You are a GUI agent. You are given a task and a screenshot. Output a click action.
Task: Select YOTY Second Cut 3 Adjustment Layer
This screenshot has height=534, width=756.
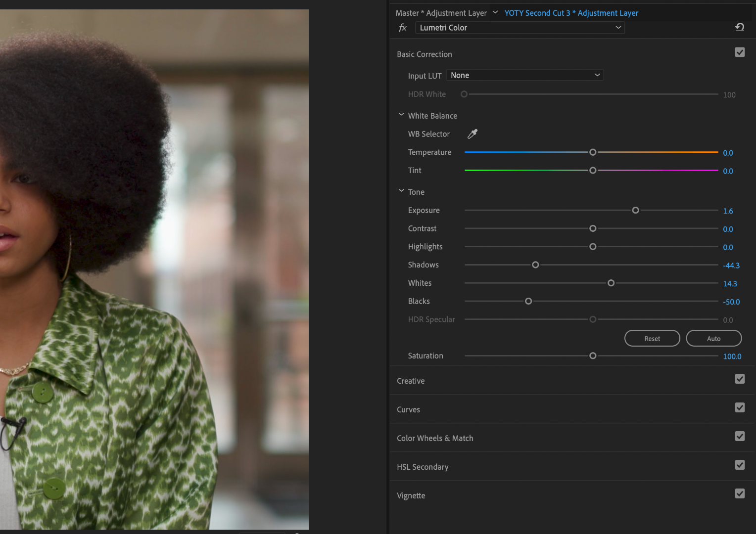571,13
